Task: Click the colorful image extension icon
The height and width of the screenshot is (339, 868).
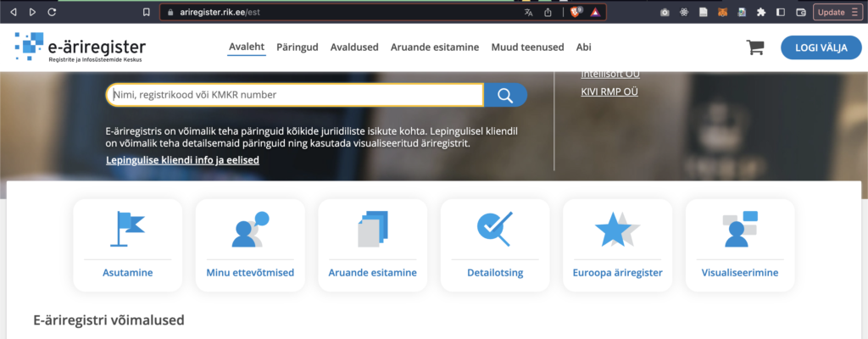Action: (742, 12)
